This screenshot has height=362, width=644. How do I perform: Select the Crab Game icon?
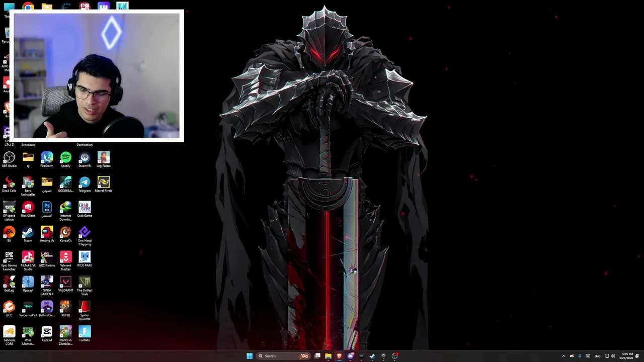85,209
